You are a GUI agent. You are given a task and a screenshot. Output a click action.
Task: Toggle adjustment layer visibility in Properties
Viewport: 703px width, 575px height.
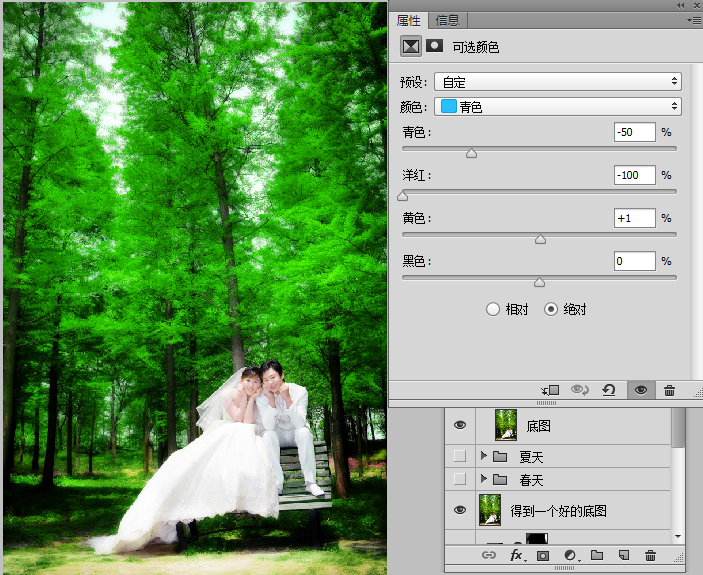coord(641,390)
